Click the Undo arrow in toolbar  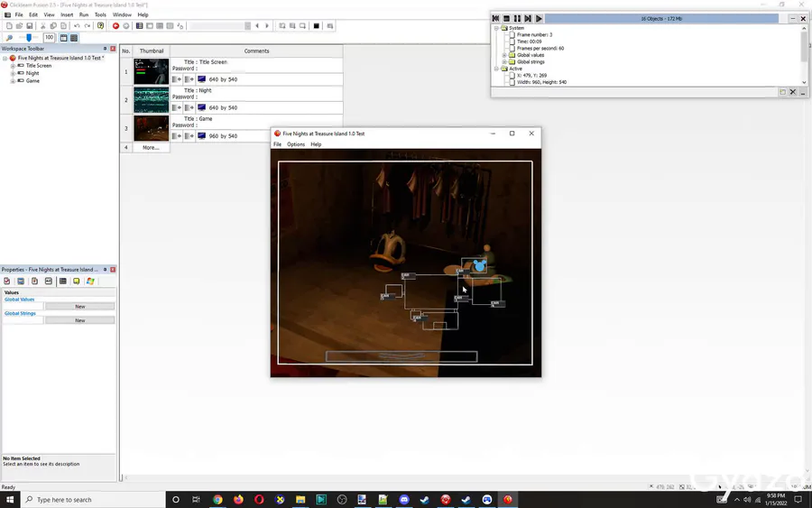(77, 26)
